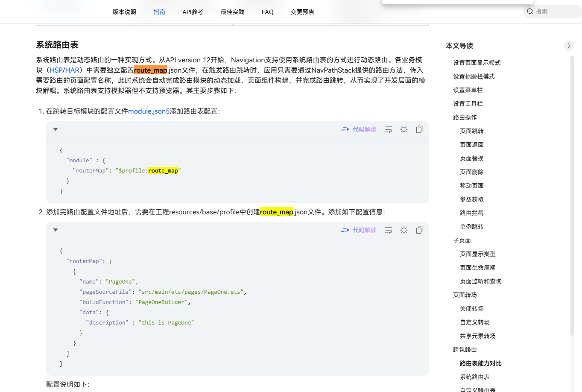Open 代码解读 for the PageOne routerMap code block
Screen dimensions: 582x392
pos(359,230)
